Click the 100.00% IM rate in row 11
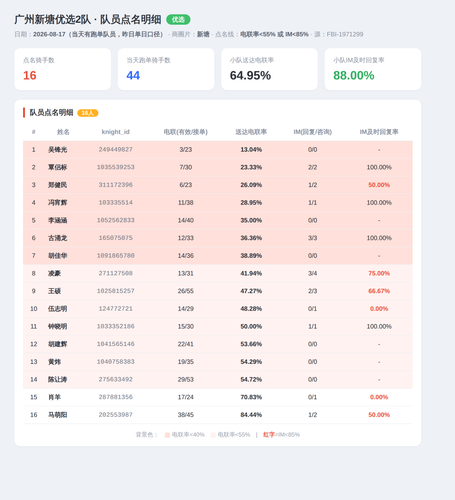The width and height of the screenshot is (455, 500). [379, 326]
